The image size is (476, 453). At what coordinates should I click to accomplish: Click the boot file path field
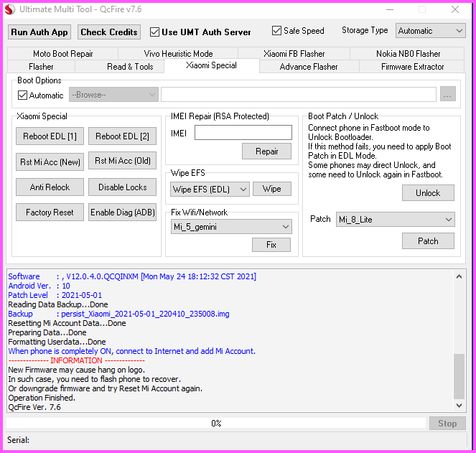click(299, 94)
